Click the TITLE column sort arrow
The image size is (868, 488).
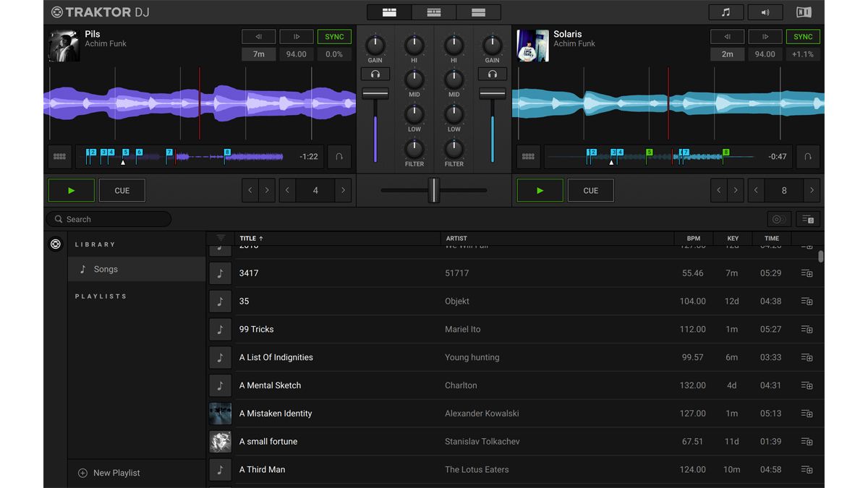point(260,238)
